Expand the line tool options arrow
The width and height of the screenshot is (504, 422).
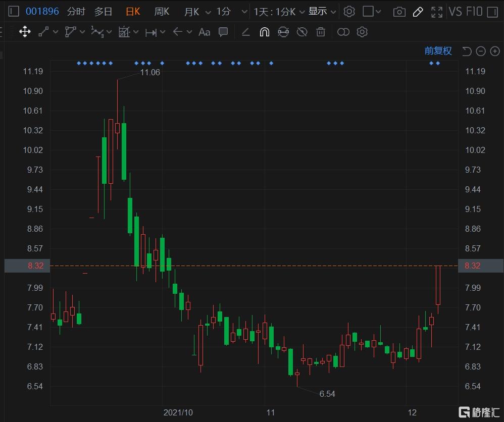tap(56, 32)
